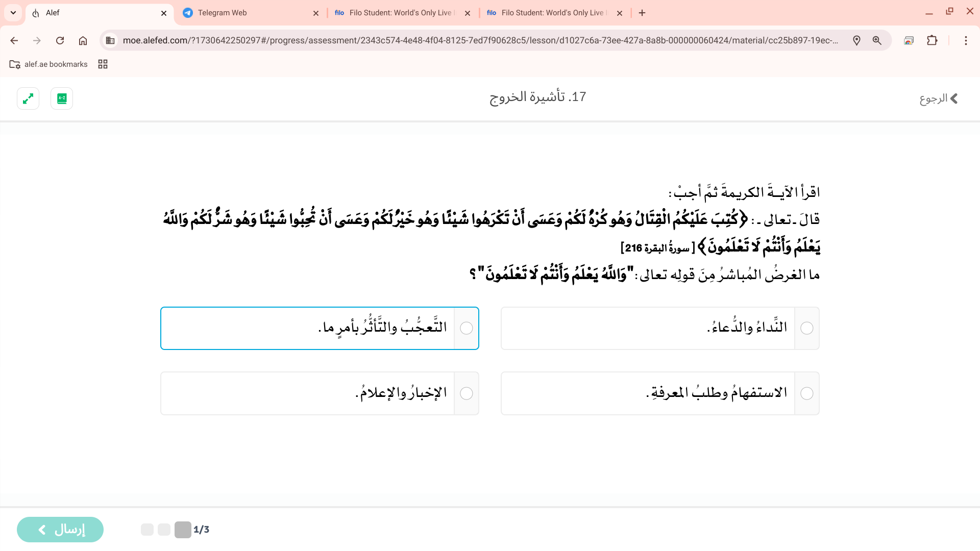Click the green fullscreen expand icon
Screen dimensions: 980x551
28,98
